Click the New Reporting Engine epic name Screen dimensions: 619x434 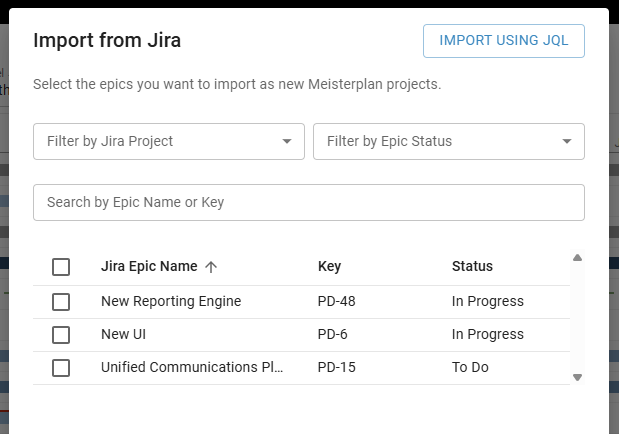tap(171, 301)
